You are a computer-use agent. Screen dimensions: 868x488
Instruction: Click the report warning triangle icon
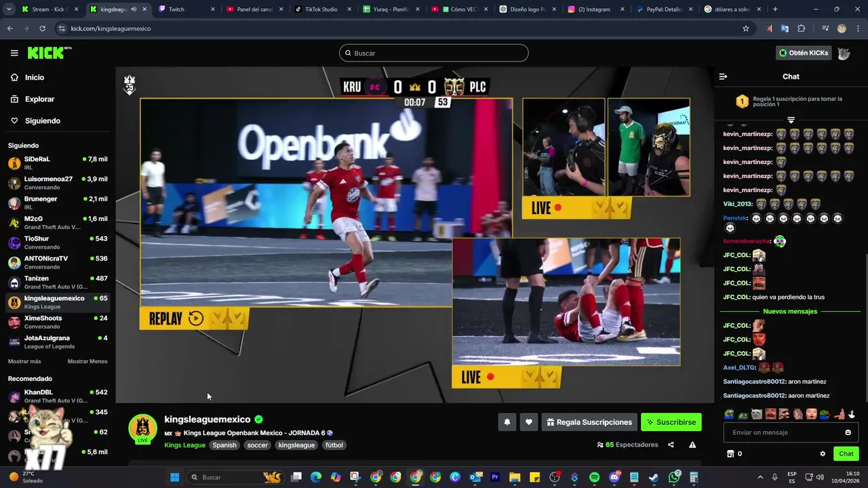click(x=692, y=445)
